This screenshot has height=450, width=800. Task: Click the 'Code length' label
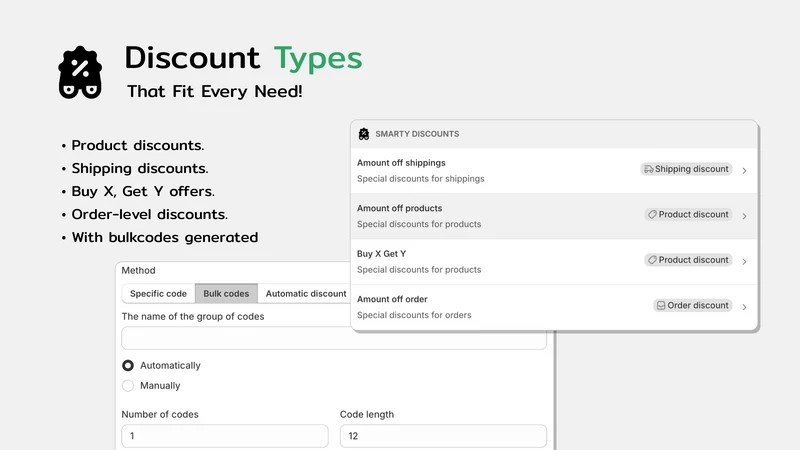(367, 414)
